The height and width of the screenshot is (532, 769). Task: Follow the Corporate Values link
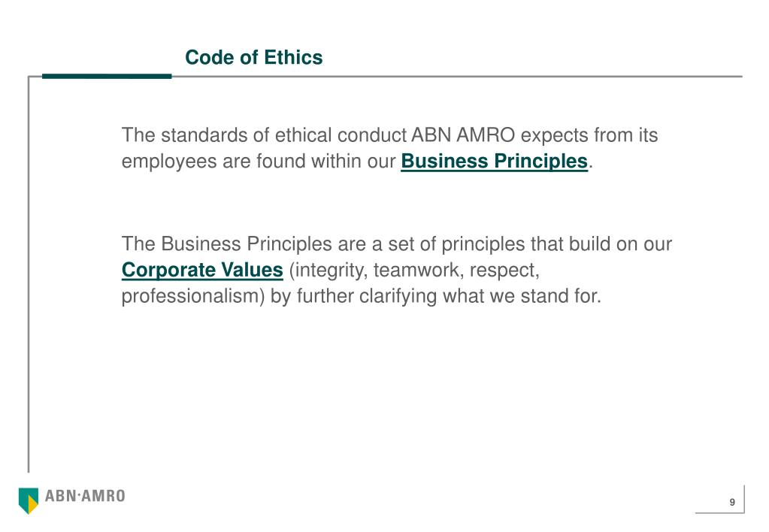(202, 270)
